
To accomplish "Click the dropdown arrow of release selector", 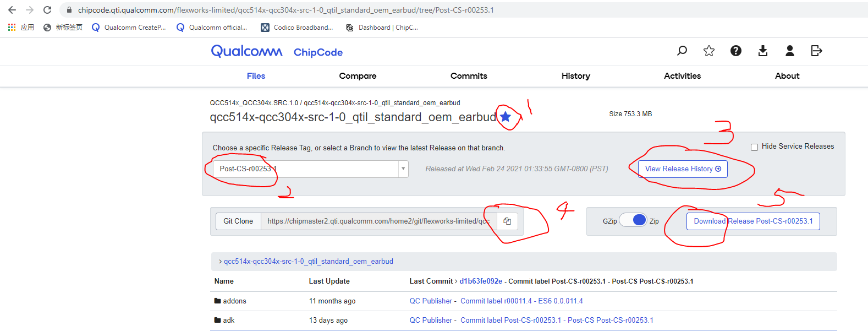I will pos(403,169).
